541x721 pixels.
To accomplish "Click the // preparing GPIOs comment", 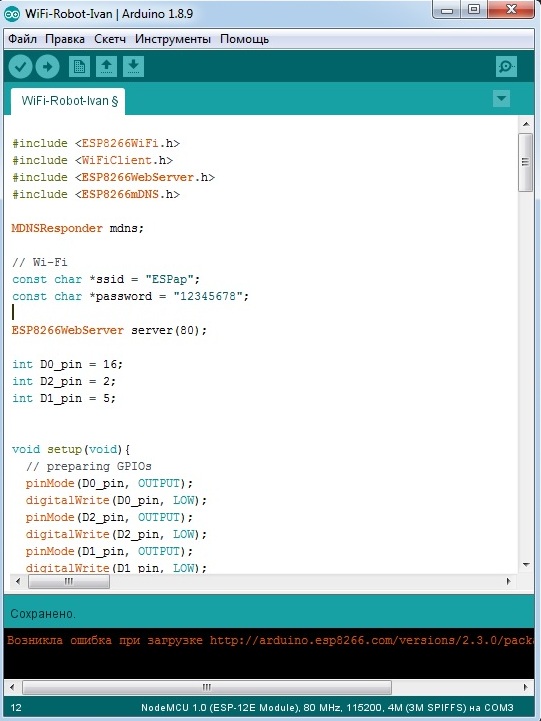I will pyautogui.click(x=89, y=467).
